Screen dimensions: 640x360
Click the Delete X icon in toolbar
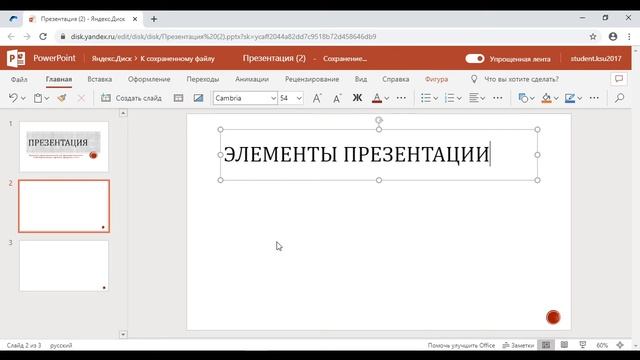coord(81,98)
